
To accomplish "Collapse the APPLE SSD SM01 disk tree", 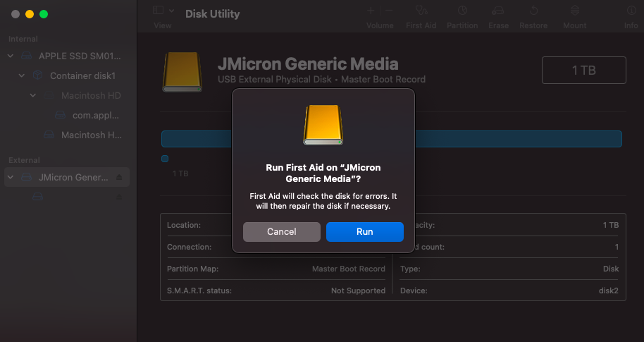I will tap(11, 56).
